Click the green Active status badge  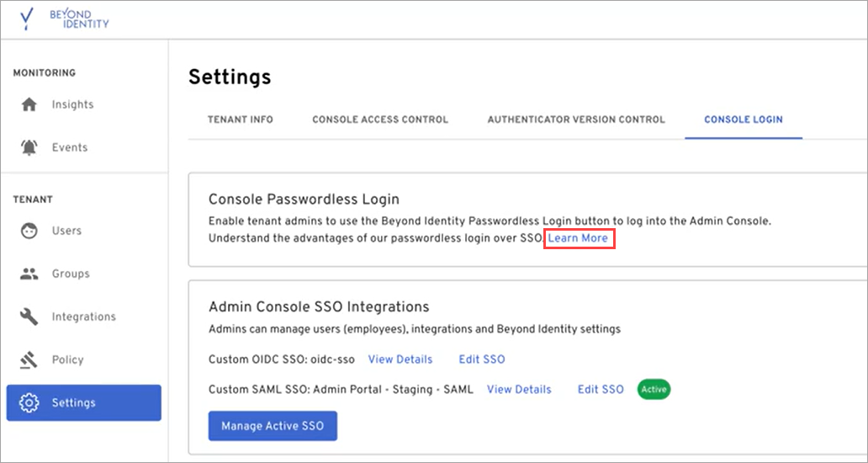click(x=654, y=389)
